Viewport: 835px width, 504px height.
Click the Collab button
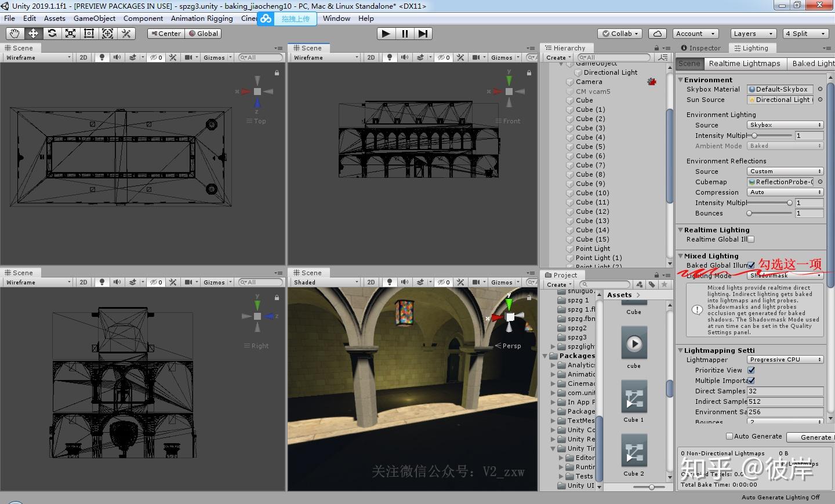[620, 34]
